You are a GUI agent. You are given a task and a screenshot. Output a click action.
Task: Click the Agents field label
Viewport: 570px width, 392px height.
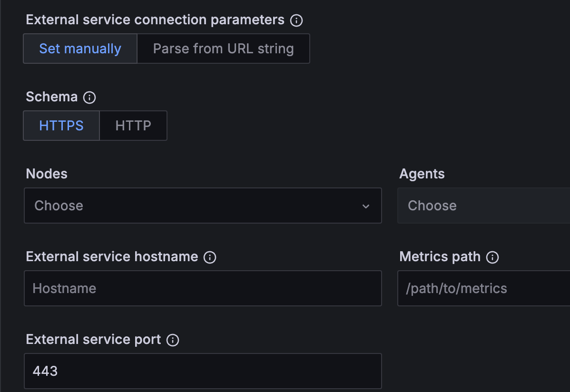(x=422, y=174)
